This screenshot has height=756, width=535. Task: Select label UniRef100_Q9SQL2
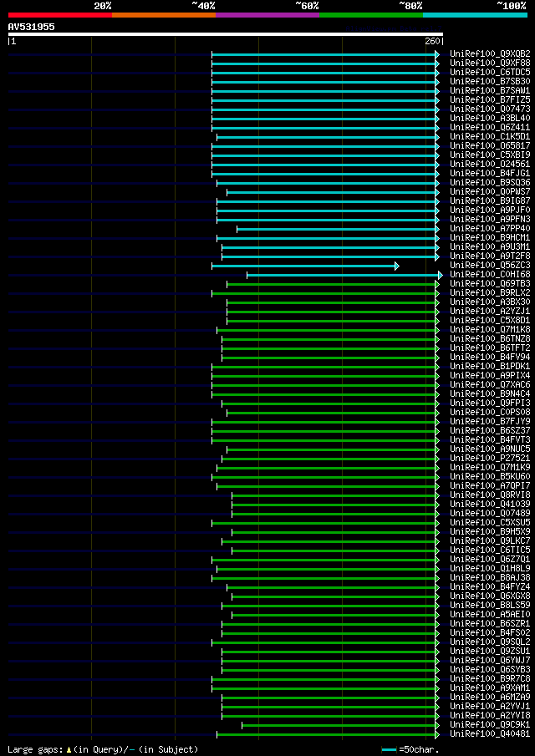click(x=490, y=642)
